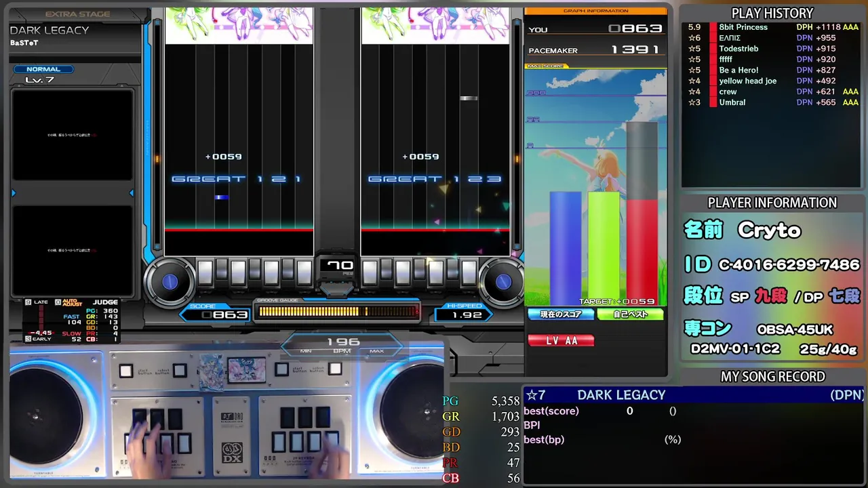Click the player 2 turntable disc icon
The height and width of the screenshot is (488, 868).
tap(503, 281)
